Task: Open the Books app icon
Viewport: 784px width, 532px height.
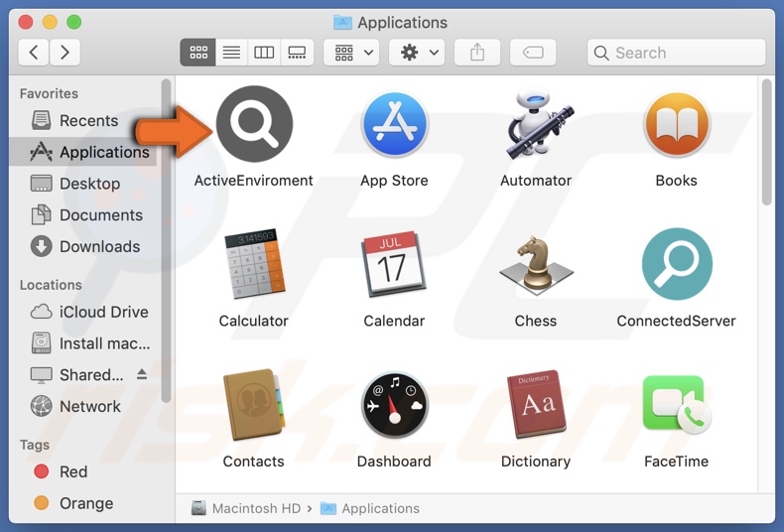Action: [677, 124]
